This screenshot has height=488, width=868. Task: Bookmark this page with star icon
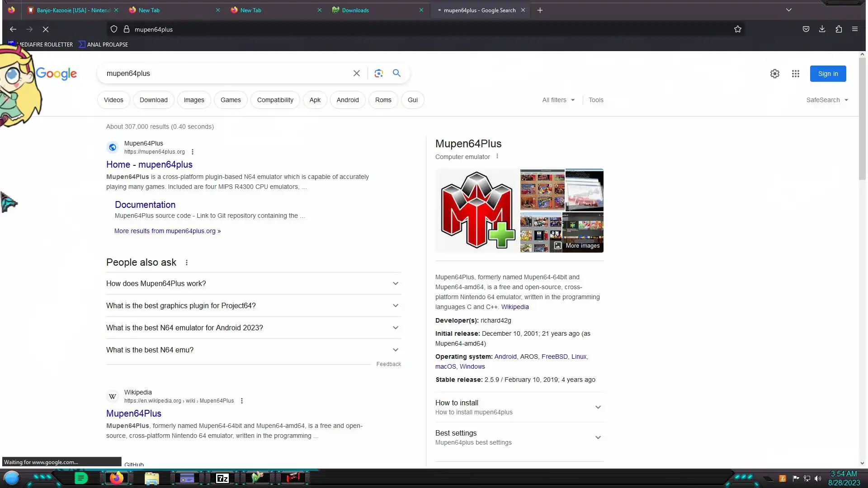point(737,29)
